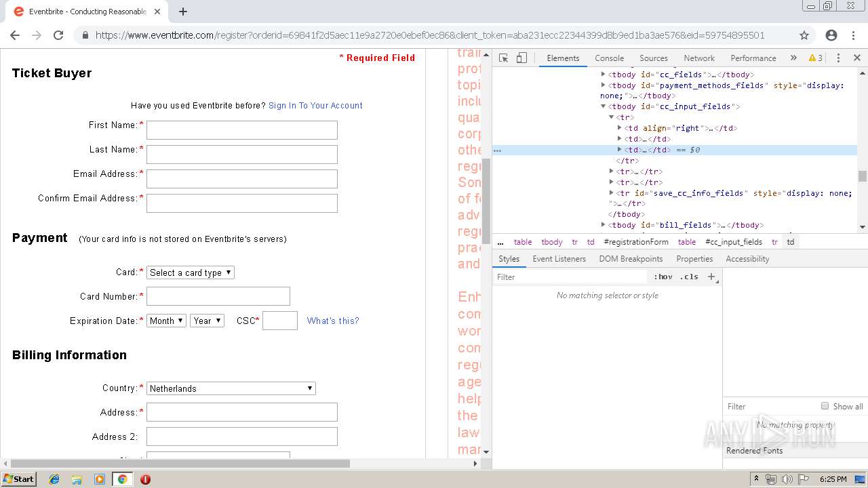Image resolution: width=868 pixels, height=488 pixels.
Task: Click the Confirm Email Address field
Action: click(242, 203)
